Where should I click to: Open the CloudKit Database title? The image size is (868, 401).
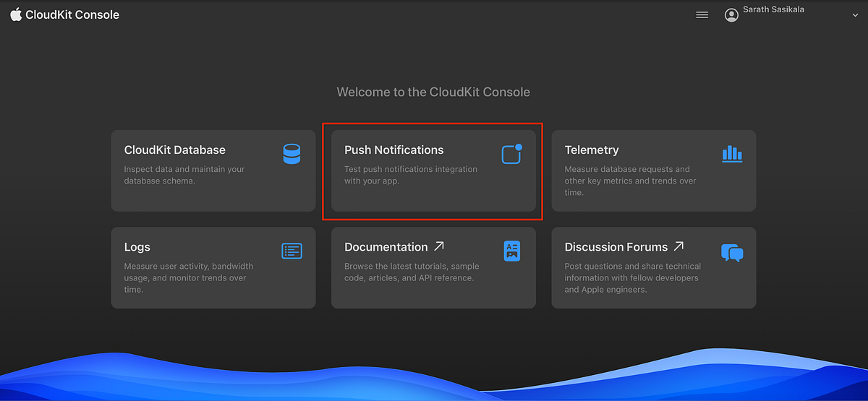click(175, 150)
